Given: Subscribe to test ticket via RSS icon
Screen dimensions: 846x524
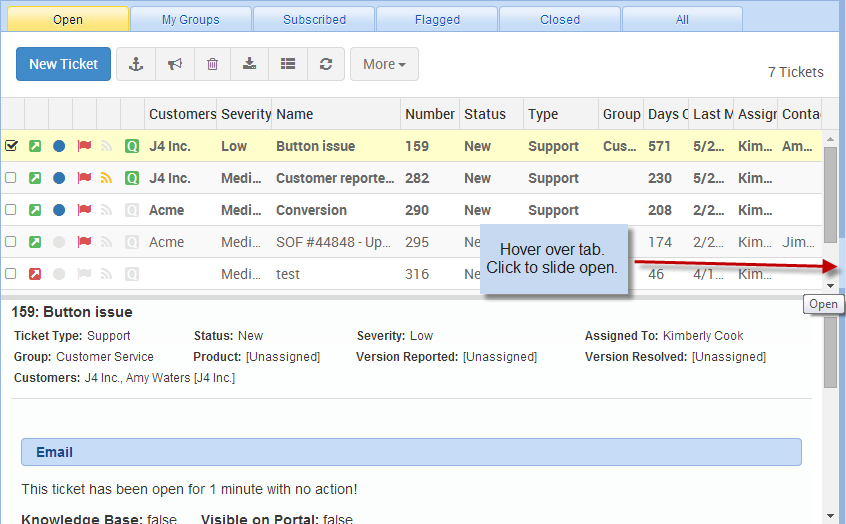Looking at the screenshot, I should tap(106, 274).
